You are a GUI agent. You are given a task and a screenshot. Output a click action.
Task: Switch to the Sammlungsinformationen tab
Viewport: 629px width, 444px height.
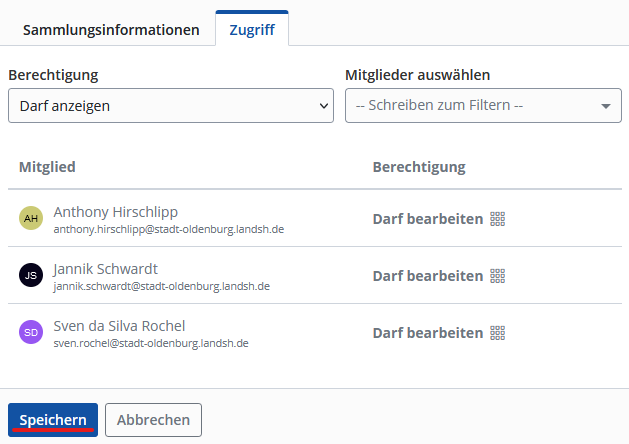click(111, 30)
